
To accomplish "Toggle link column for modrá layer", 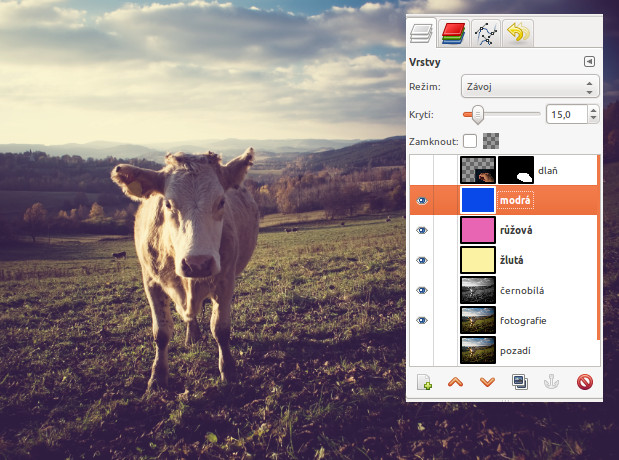I will (446, 201).
